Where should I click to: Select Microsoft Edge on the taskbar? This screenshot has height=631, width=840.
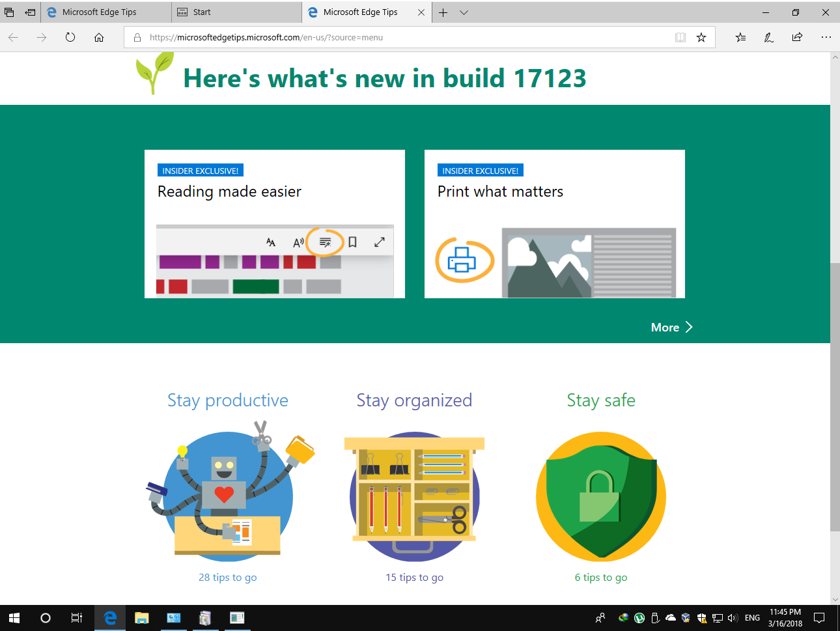tap(110, 618)
